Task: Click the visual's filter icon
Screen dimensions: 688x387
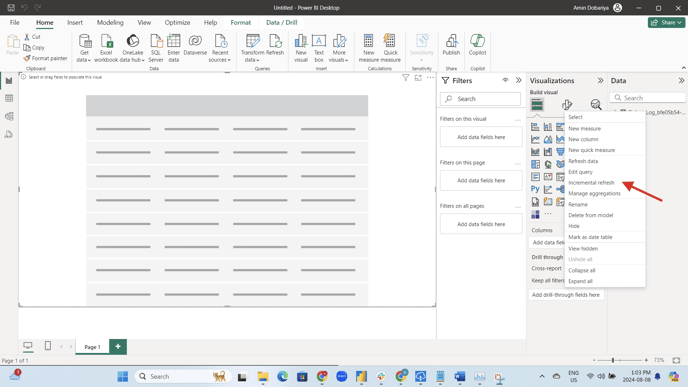Action: 405,78
